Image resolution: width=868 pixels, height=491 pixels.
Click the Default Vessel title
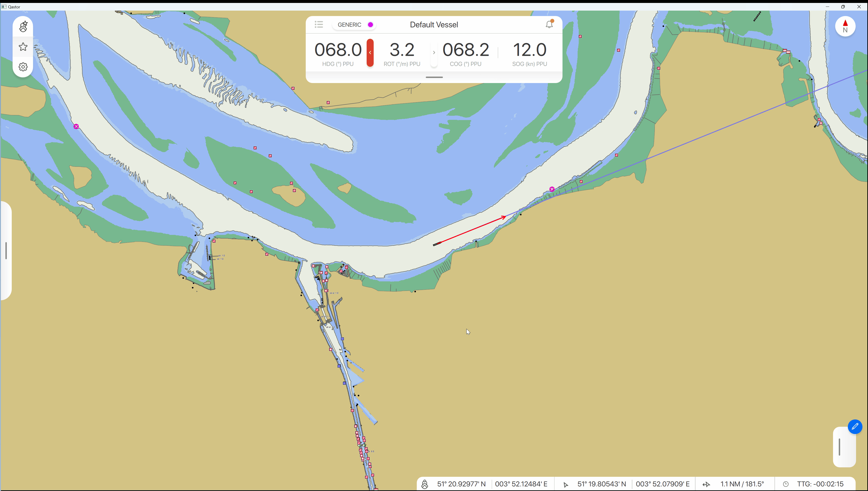click(x=434, y=25)
